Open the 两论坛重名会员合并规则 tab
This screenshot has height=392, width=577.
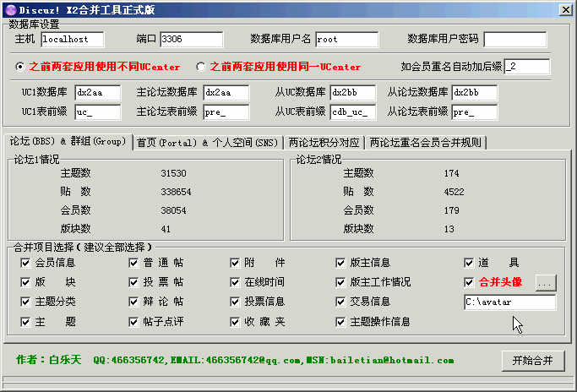click(426, 143)
